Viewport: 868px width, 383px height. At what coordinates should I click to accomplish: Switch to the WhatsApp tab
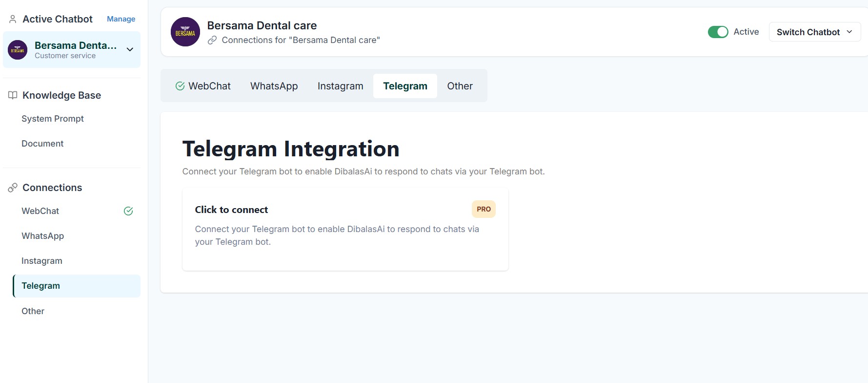click(x=274, y=86)
